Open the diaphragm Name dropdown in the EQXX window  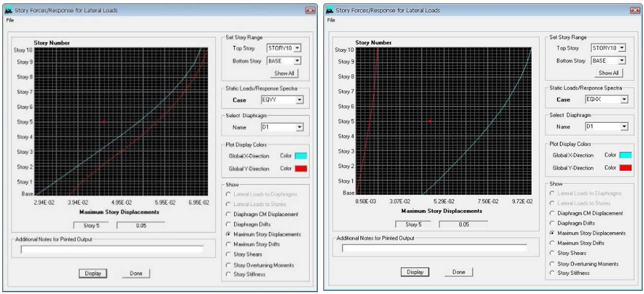click(624, 127)
